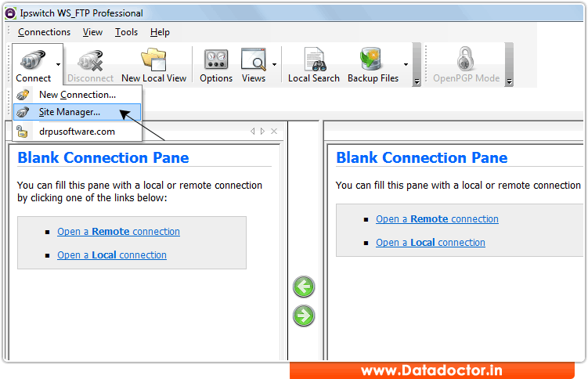Screen dimensions: 588x379
Task: Open the Help menu
Action: [x=161, y=32]
